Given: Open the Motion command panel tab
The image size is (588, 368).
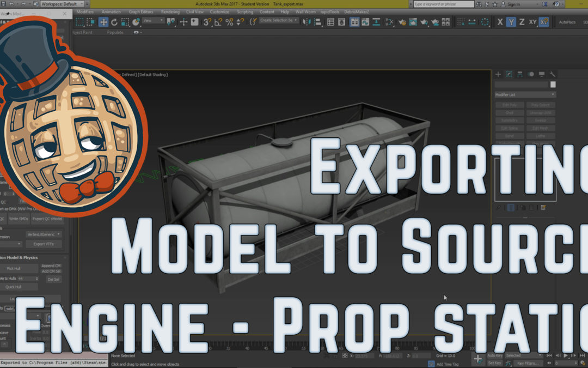Looking at the screenshot, I should [x=531, y=74].
